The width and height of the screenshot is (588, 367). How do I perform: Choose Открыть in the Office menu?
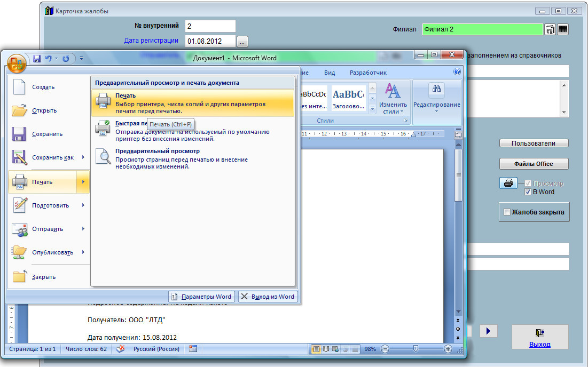coord(49,110)
